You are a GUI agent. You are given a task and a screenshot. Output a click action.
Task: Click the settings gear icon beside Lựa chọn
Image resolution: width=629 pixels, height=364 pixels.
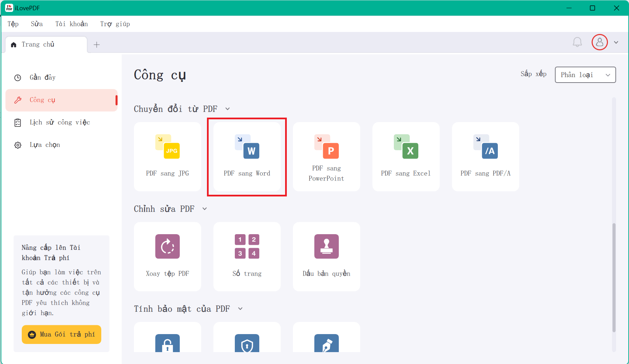point(18,145)
